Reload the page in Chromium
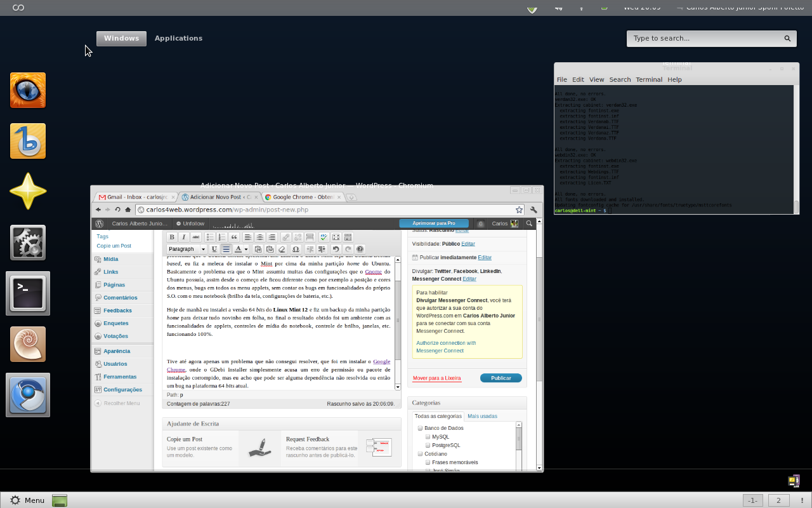Screen dimensions: 812x508 tap(118, 210)
